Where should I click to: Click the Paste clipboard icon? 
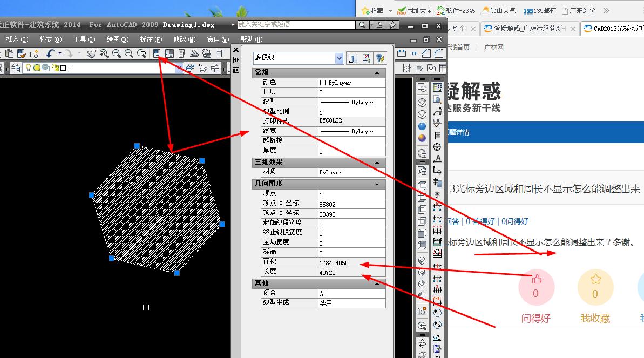9,53
